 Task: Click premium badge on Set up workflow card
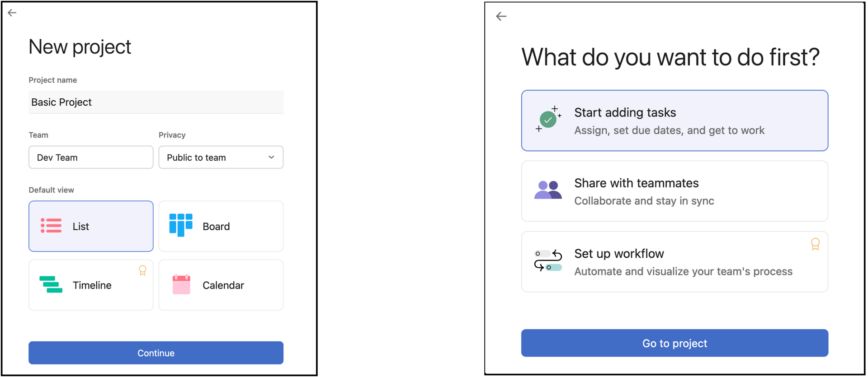(x=815, y=244)
